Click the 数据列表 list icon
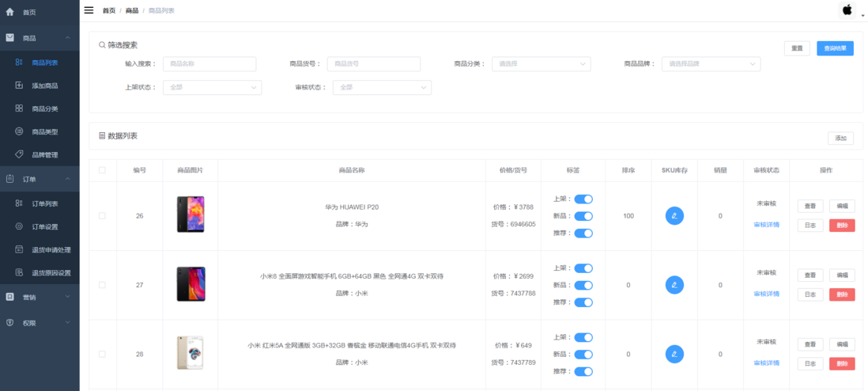Screen dimensions: 868x391 click(x=102, y=136)
